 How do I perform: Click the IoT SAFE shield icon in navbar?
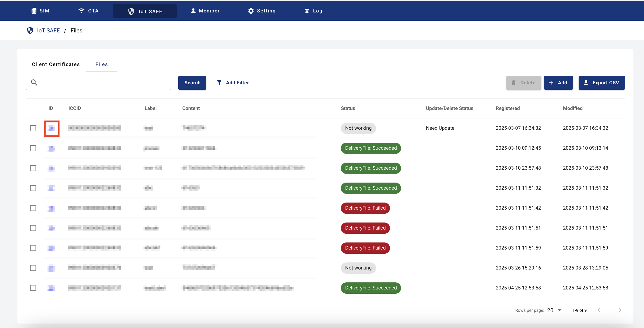tap(131, 11)
